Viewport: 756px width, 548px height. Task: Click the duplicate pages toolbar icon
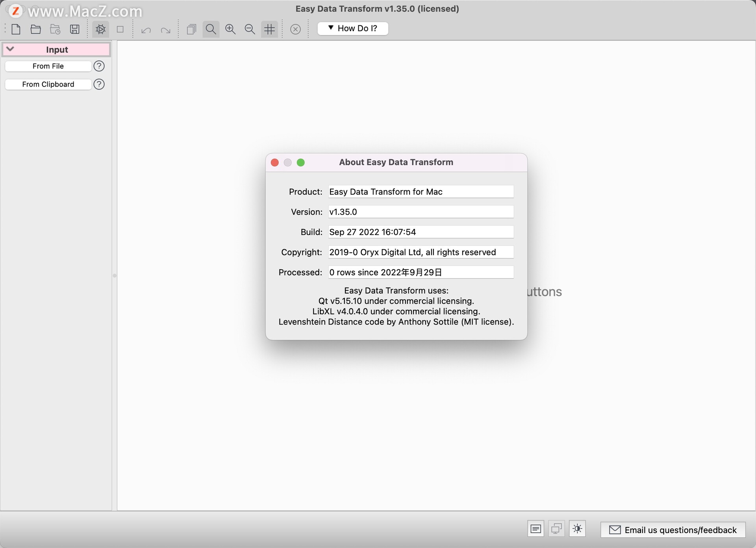tap(191, 29)
